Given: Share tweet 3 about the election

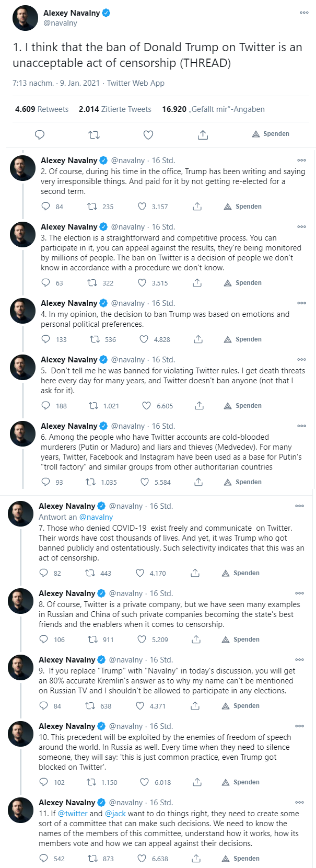Looking at the screenshot, I should tap(197, 283).
